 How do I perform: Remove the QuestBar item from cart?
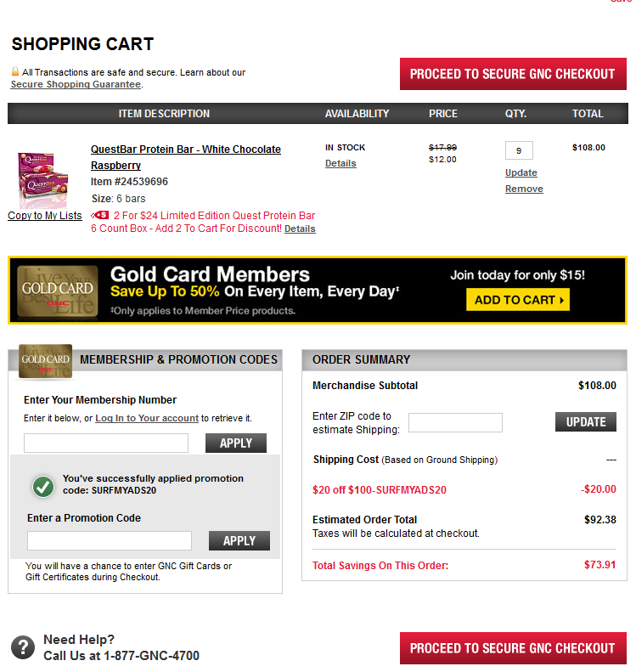[x=524, y=189]
